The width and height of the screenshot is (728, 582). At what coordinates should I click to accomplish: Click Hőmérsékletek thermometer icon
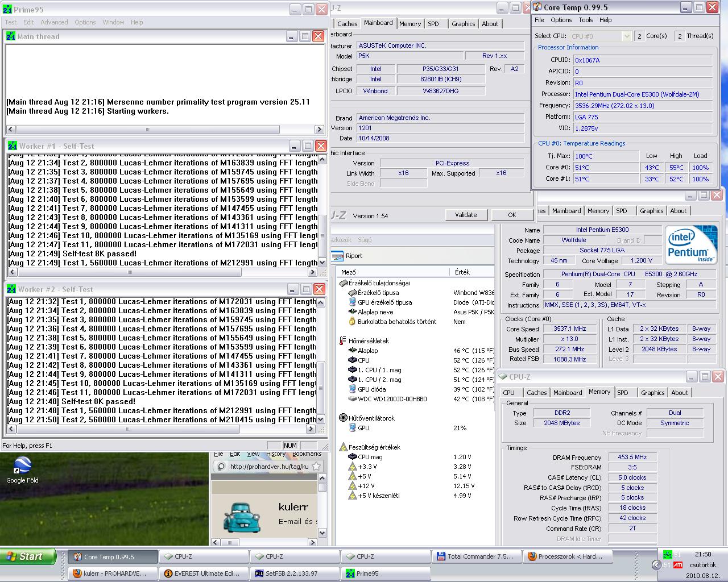[343, 341]
